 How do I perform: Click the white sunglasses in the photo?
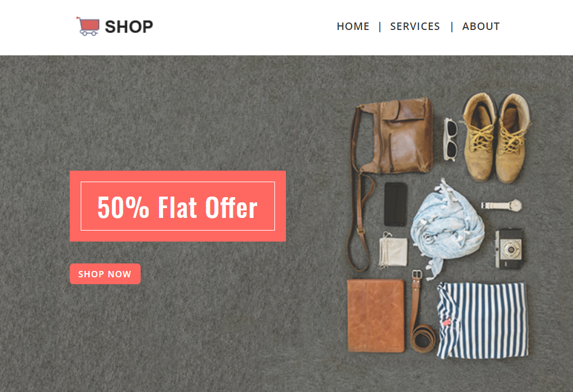(451, 139)
